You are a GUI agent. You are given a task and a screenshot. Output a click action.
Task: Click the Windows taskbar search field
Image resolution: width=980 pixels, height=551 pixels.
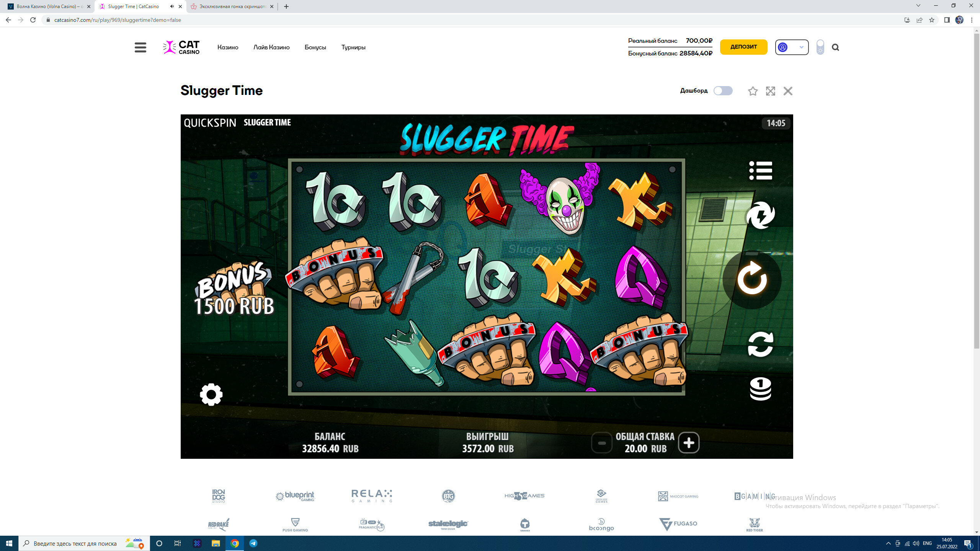(x=75, y=543)
